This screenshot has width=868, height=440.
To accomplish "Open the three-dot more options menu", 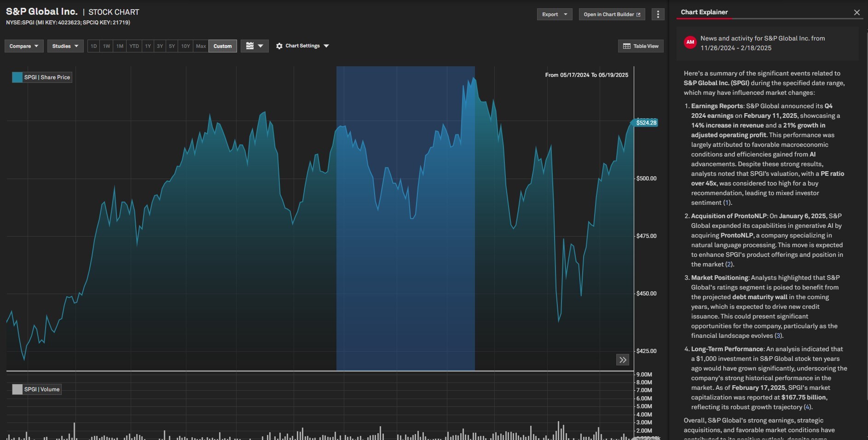I will 658,14.
